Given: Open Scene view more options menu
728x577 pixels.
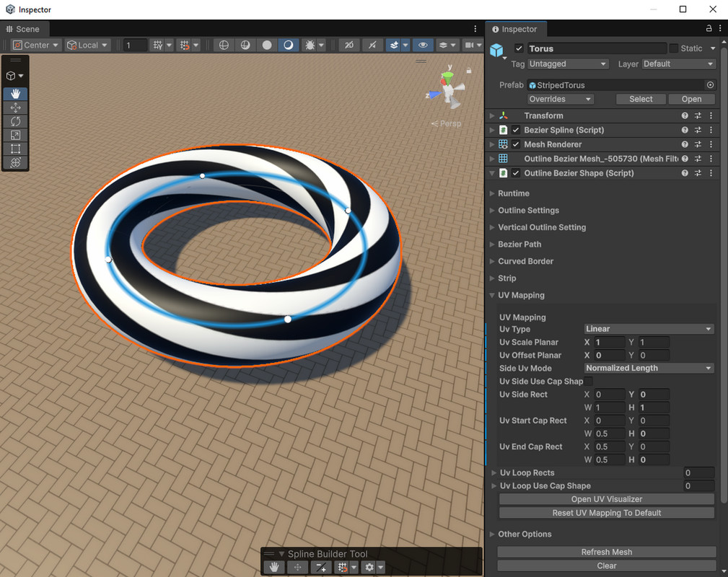Looking at the screenshot, I should [475, 29].
